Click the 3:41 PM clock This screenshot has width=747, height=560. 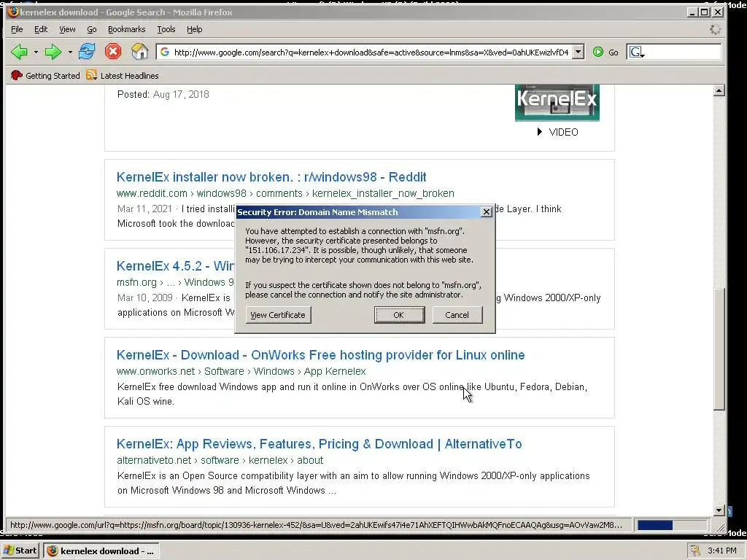click(722, 551)
